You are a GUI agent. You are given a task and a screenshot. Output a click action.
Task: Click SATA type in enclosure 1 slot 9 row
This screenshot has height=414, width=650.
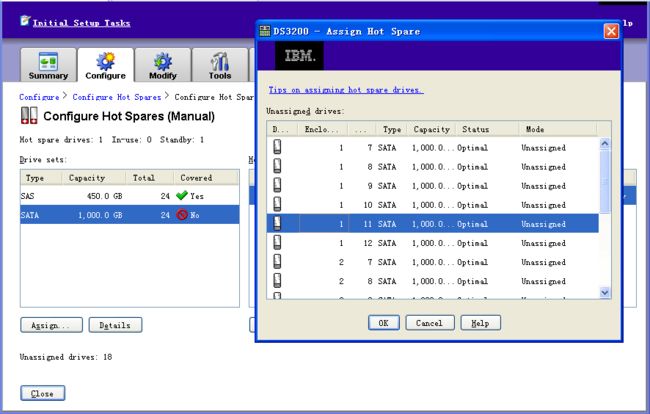[x=387, y=186]
